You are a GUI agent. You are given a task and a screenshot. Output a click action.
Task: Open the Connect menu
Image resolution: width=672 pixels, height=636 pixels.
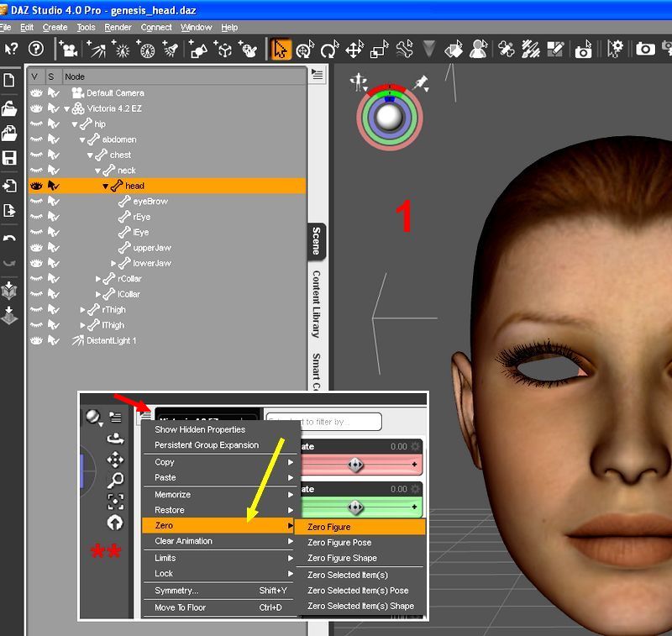[156, 28]
